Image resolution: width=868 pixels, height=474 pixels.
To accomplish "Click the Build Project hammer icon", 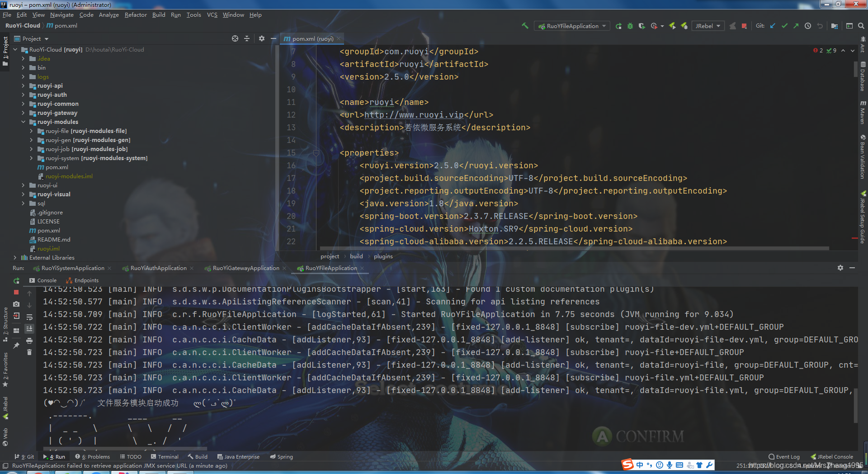I will (525, 26).
